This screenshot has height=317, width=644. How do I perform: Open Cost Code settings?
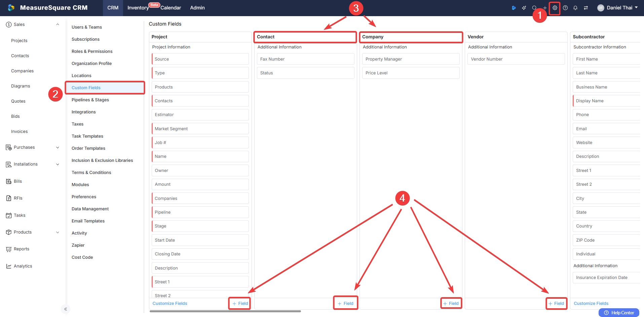tap(82, 257)
